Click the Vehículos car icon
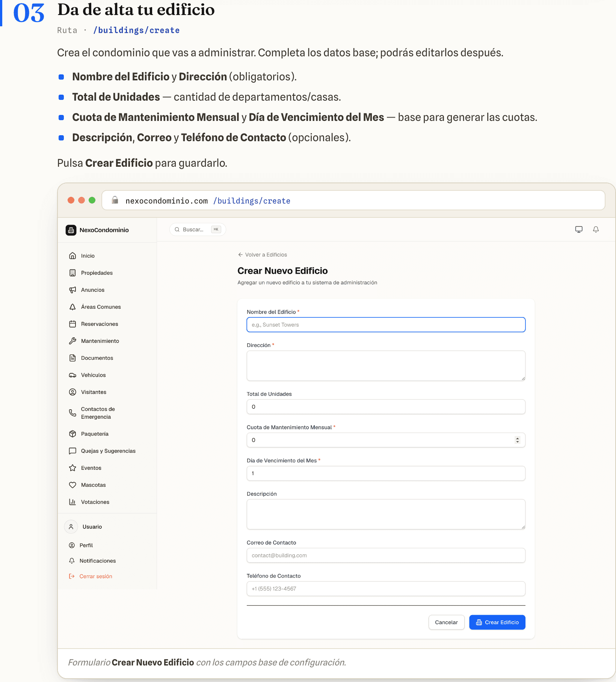 [72, 375]
